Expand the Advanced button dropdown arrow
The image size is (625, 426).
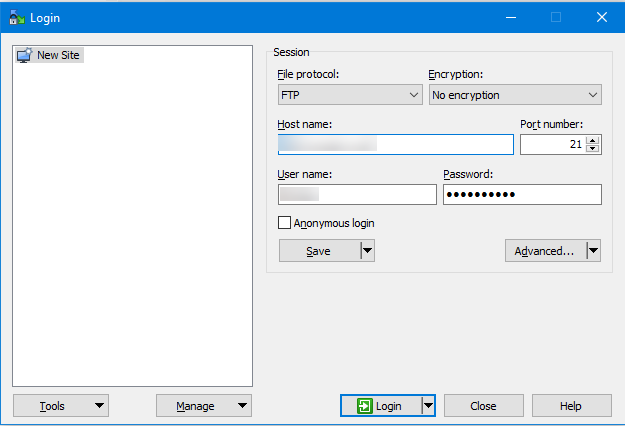click(593, 251)
